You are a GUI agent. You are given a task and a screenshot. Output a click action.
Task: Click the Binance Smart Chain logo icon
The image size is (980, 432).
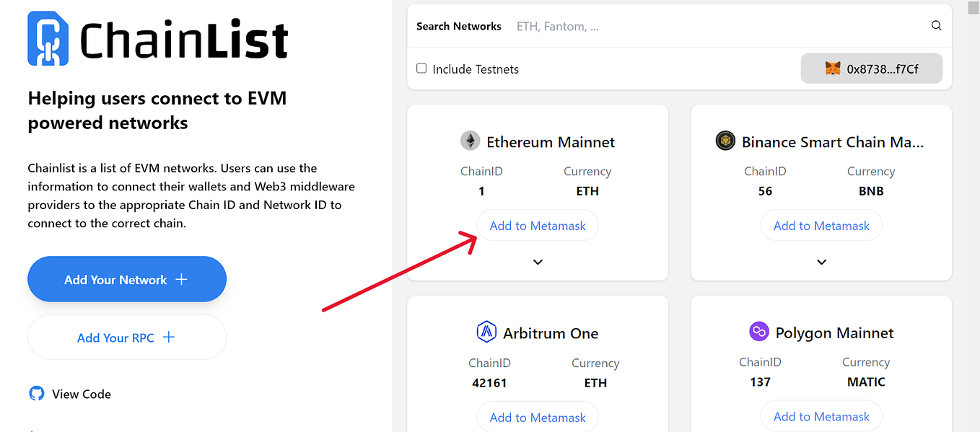(725, 141)
